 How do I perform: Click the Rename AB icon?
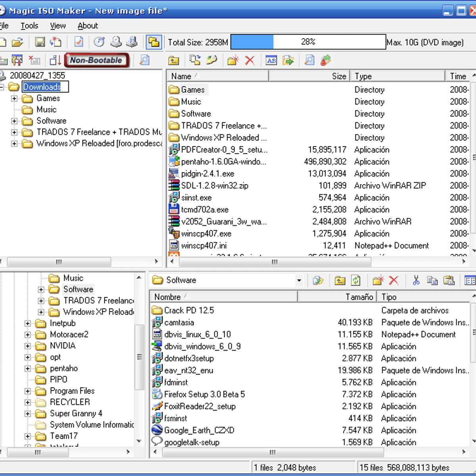(271, 60)
